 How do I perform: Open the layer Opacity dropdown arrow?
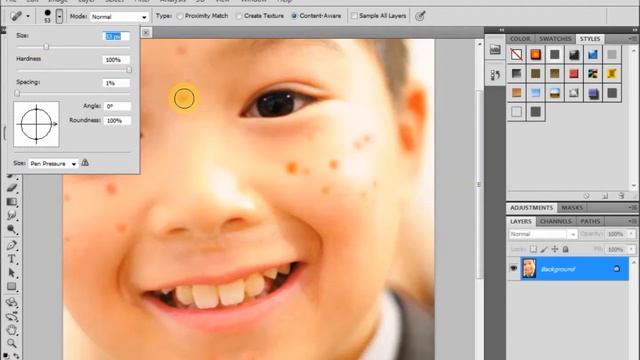click(x=632, y=234)
